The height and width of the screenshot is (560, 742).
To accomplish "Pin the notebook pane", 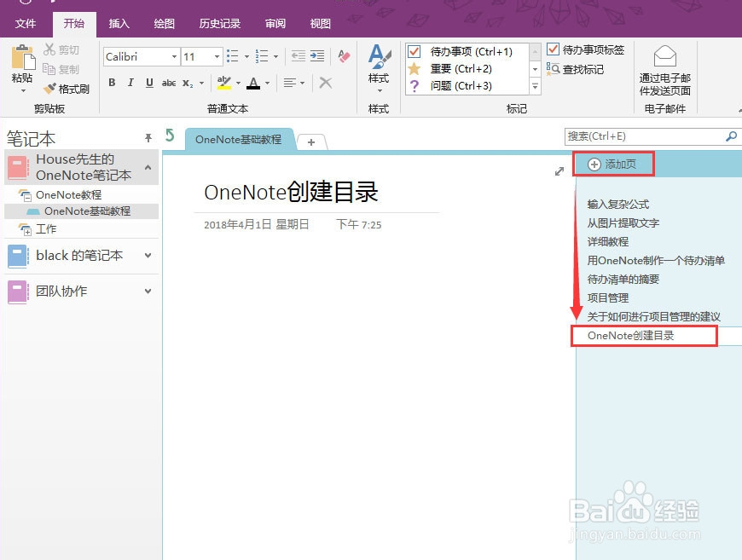I will click(x=148, y=137).
